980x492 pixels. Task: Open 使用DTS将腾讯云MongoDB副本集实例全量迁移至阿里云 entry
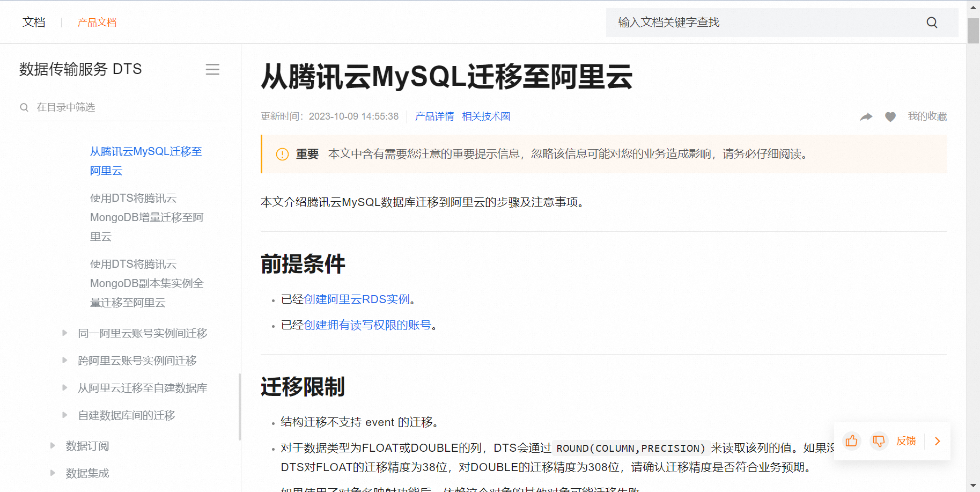[x=146, y=283]
